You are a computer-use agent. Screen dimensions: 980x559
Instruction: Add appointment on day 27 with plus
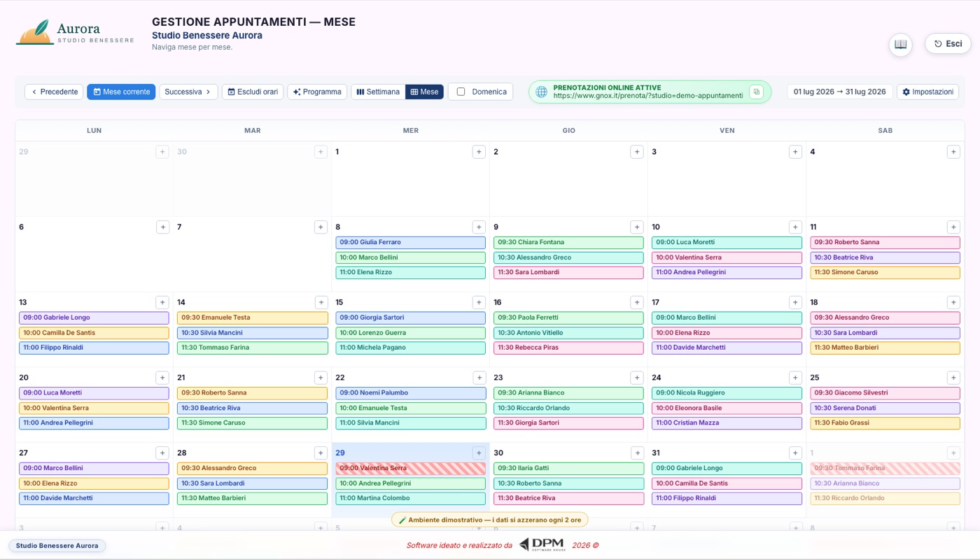click(x=162, y=453)
